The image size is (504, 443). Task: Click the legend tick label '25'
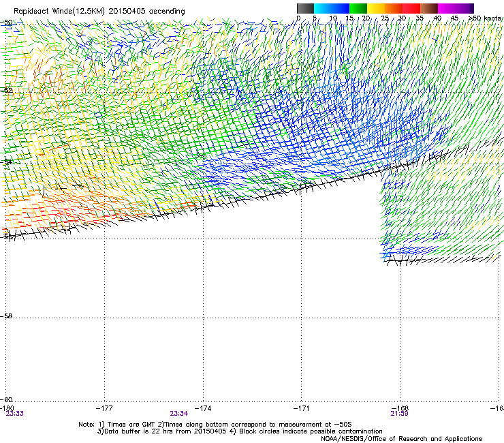[x=385, y=18]
